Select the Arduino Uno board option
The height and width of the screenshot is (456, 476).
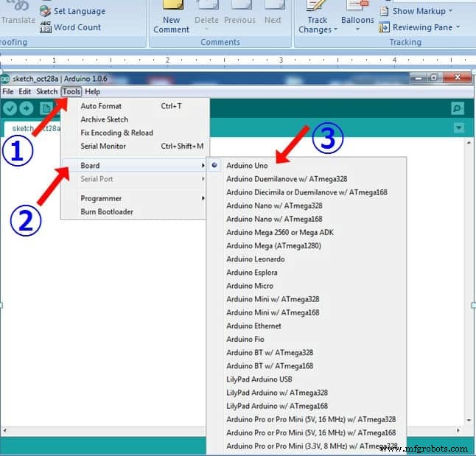[x=247, y=166]
